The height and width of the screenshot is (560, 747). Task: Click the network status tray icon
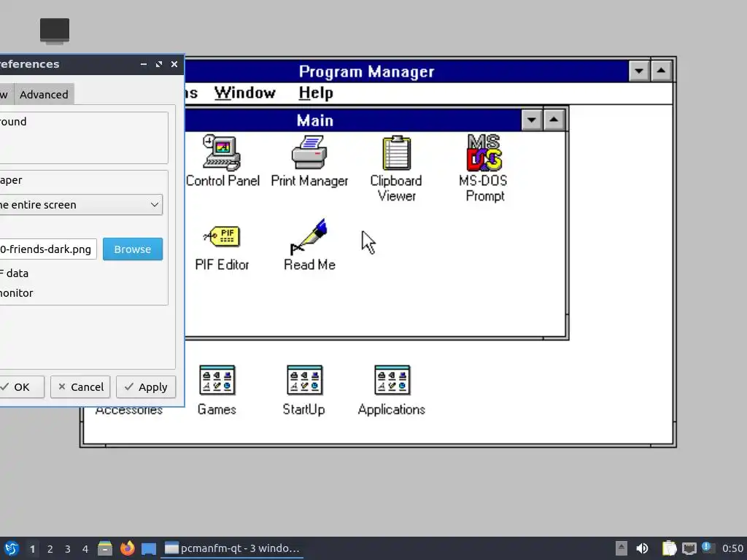pos(689,548)
